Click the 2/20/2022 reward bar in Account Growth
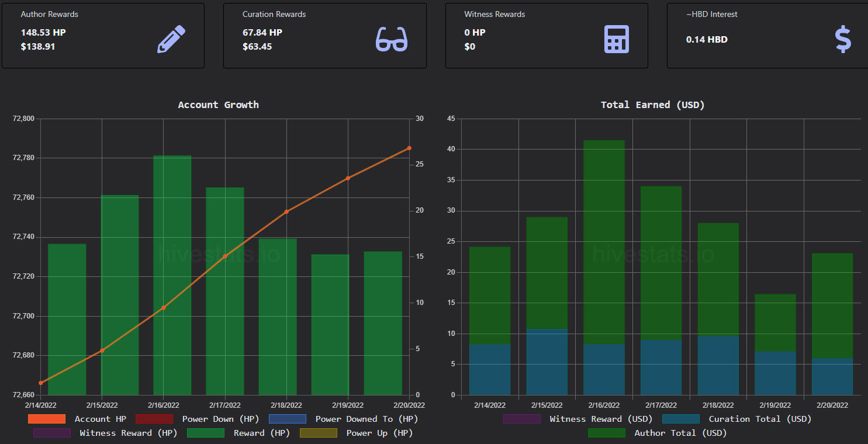 coord(383,323)
